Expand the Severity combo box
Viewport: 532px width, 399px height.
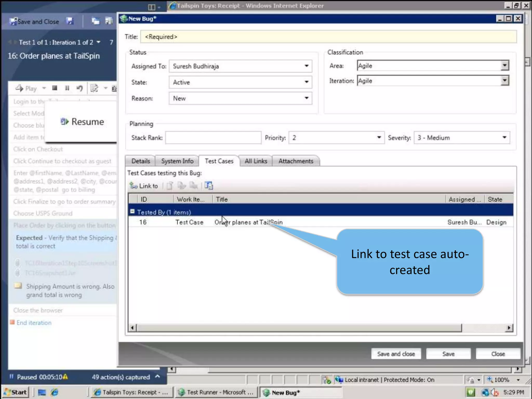point(504,137)
